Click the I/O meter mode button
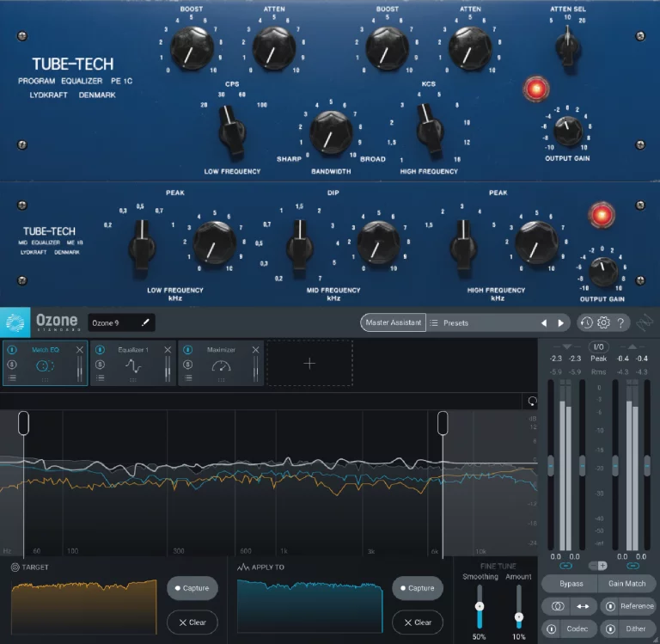Image resolution: width=660 pixels, height=644 pixels. [x=598, y=347]
